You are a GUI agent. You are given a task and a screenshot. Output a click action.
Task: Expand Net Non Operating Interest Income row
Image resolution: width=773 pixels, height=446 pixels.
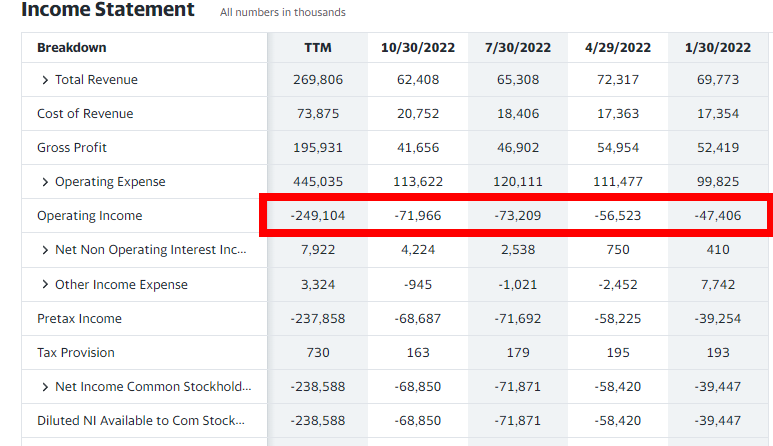click(x=45, y=250)
